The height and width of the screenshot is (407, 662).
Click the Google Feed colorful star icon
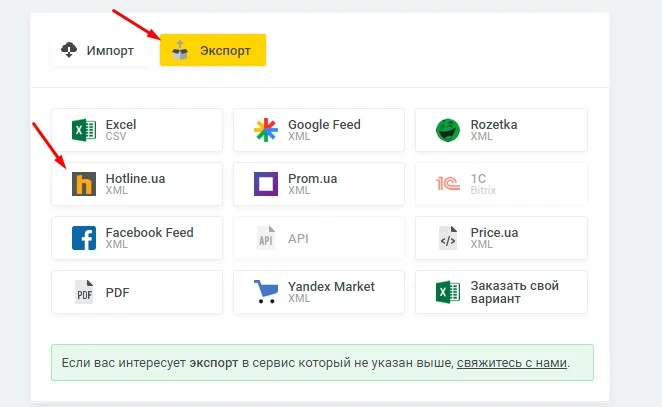[x=266, y=130]
